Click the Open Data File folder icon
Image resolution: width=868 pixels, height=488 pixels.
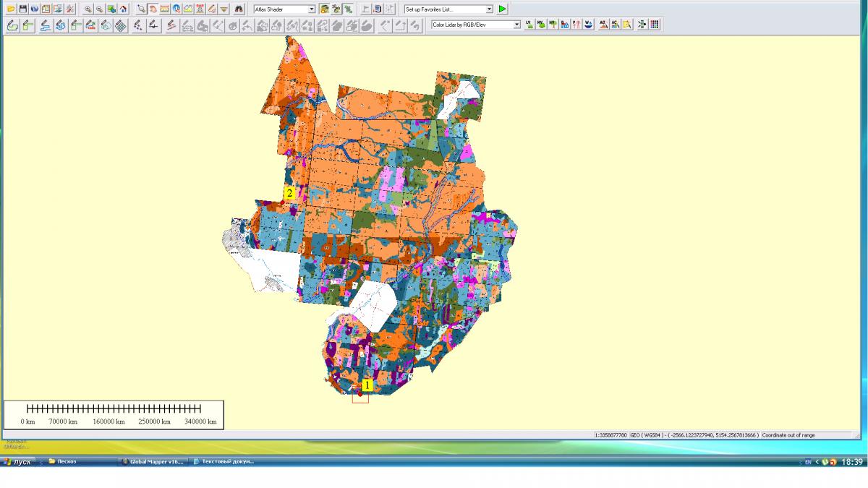click(x=11, y=9)
